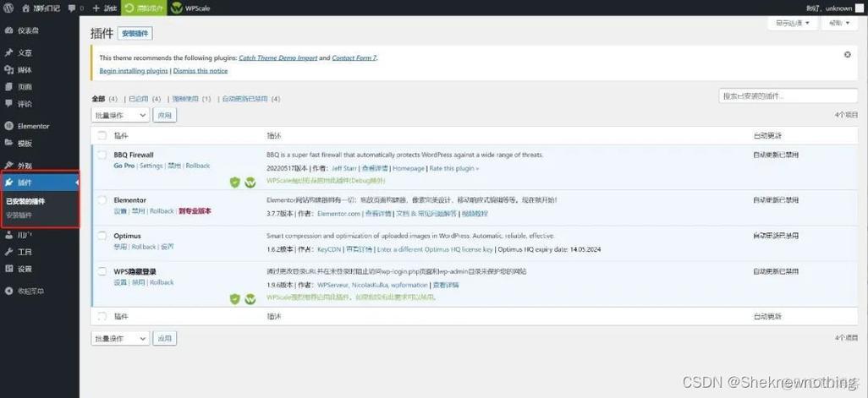868x398 pixels.
Task: Click Enter a different Optimus HQ license key
Action: pos(435,250)
